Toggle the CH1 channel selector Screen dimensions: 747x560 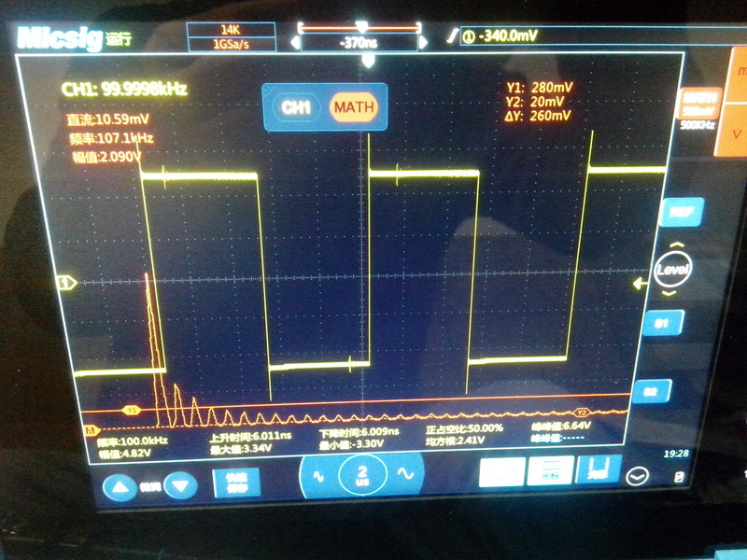point(296,107)
